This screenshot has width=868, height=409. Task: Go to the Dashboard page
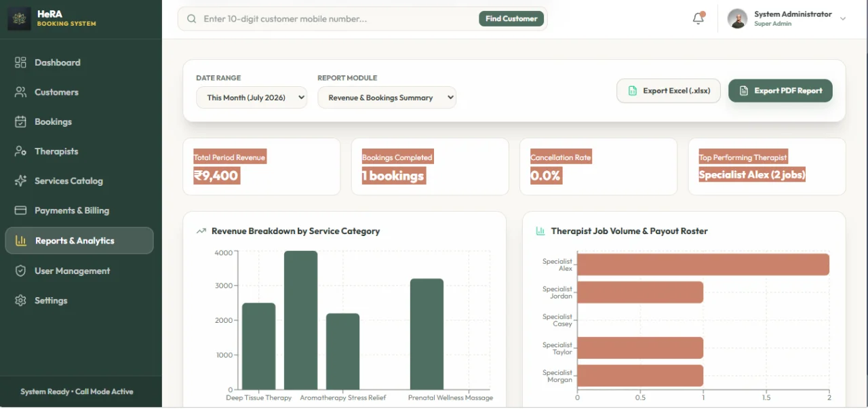pyautogui.click(x=79, y=62)
